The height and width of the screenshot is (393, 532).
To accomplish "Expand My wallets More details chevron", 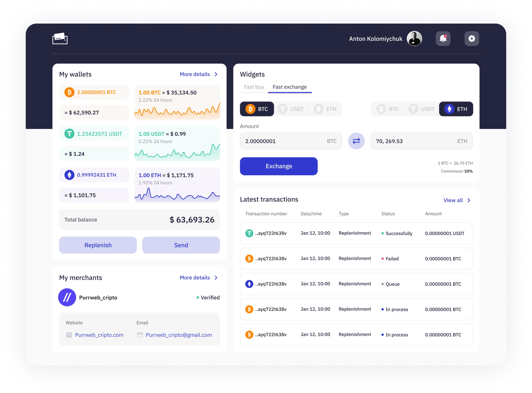I will click(216, 74).
